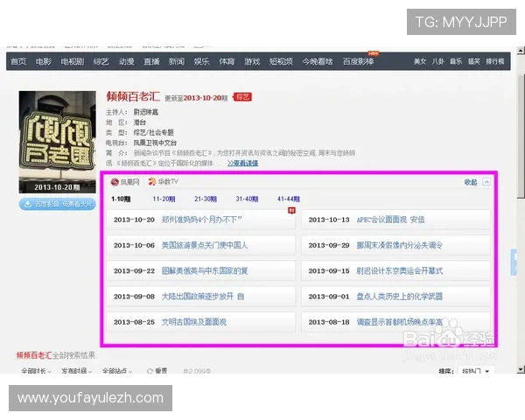Viewport: 525px width, 420px height.
Task: Go to 新闻 section
Action: pyautogui.click(x=177, y=61)
